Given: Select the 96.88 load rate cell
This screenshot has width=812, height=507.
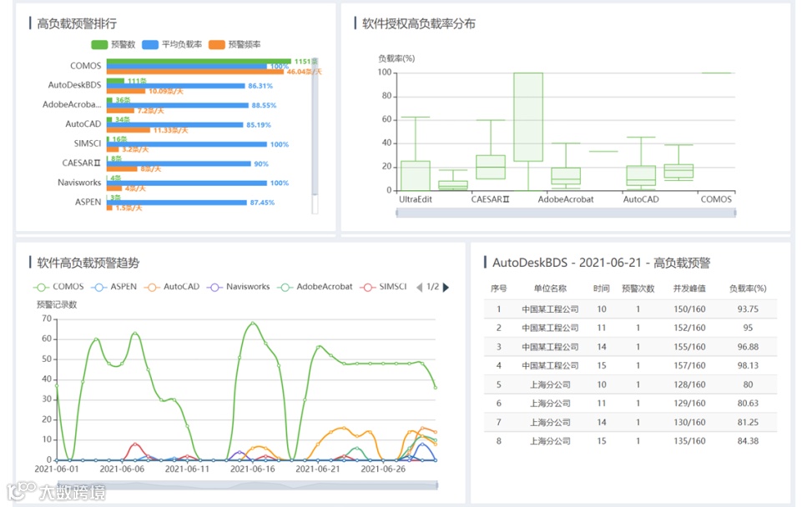Looking at the screenshot, I should point(748,347).
